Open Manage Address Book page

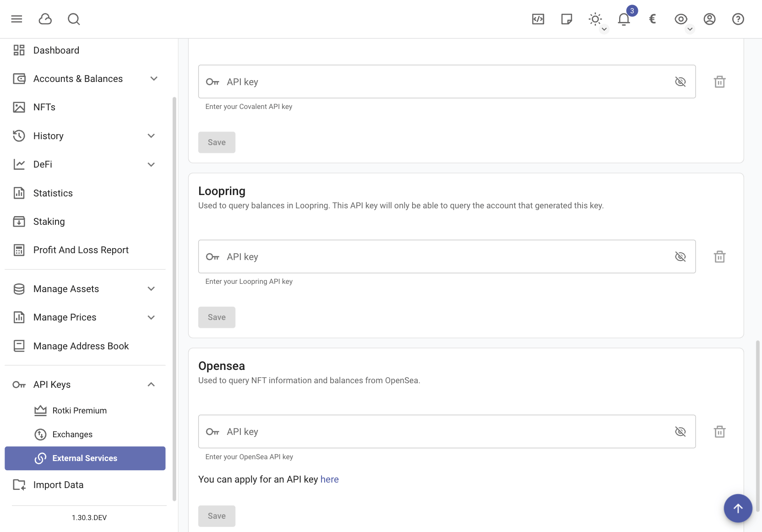click(x=85, y=346)
